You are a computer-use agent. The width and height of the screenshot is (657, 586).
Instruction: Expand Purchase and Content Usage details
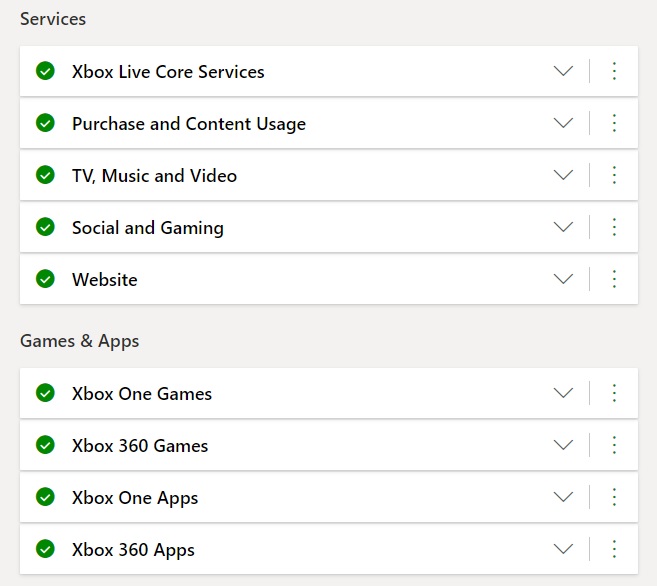click(563, 123)
